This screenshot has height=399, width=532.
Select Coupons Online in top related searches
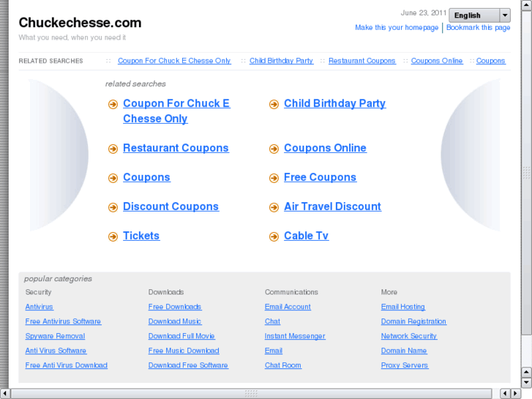tap(437, 61)
